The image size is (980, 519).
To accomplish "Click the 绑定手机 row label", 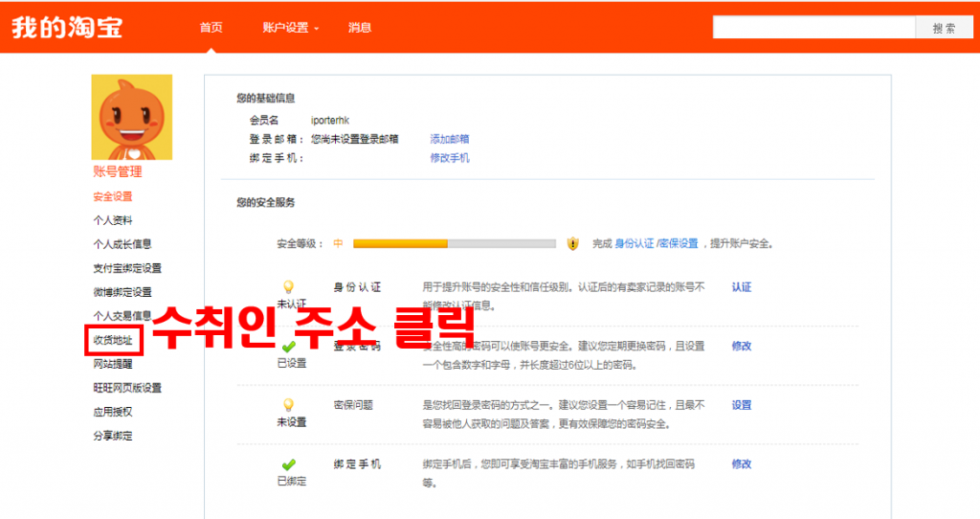I will pyautogui.click(x=357, y=464).
